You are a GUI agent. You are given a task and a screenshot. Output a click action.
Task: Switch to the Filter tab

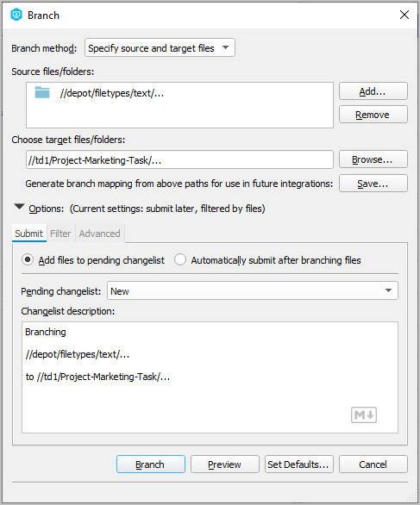pos(60,234)
